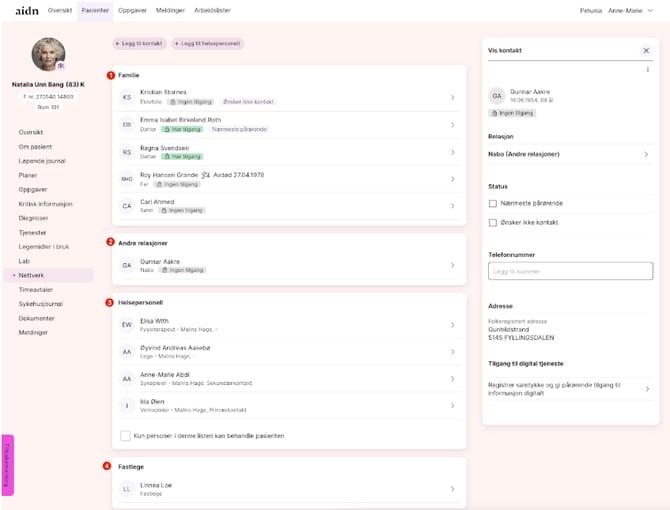The width and height of the screenshot is (670, 510).
Task: Click Natalia Unn Bang's profile photo
Action: (48, 54)
